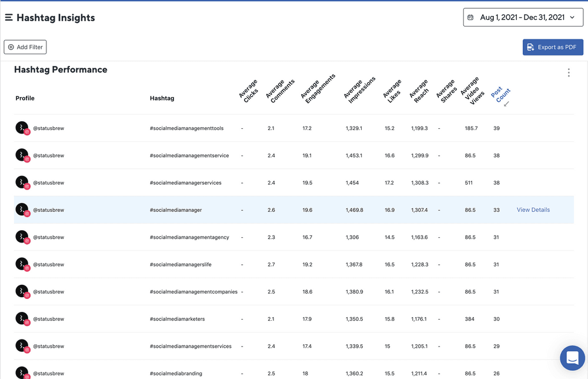Click the date range chevron arrow
Viewport: 588px width, 379px height.
(572, 18)
